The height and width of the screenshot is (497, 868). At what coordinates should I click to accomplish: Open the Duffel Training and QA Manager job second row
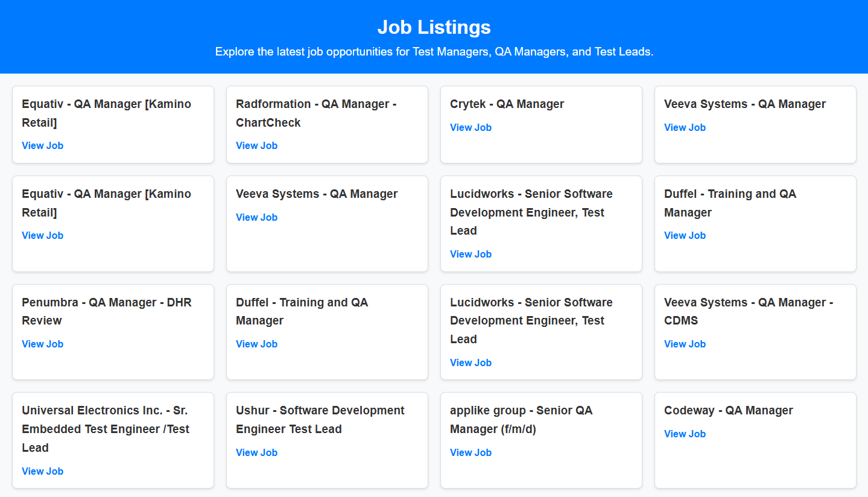(685, 235)
